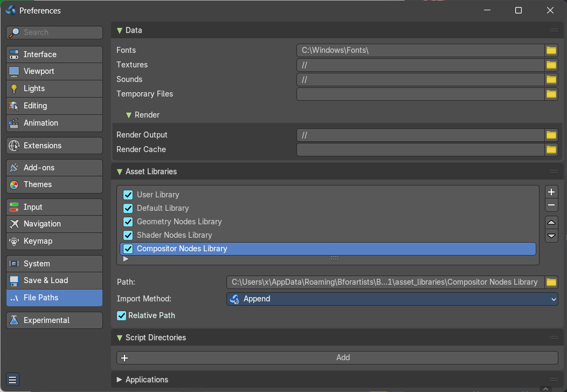Add a new asset library with plus icon
The image size is (567, 392).
pyautogui.click(x=551, y=192)
